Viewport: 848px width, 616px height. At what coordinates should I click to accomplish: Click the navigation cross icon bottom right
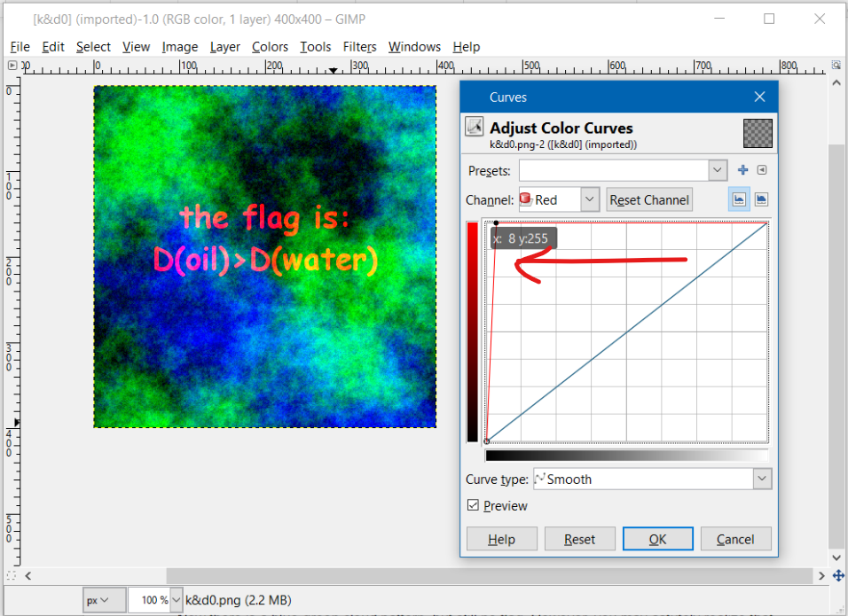pos(838,576)
